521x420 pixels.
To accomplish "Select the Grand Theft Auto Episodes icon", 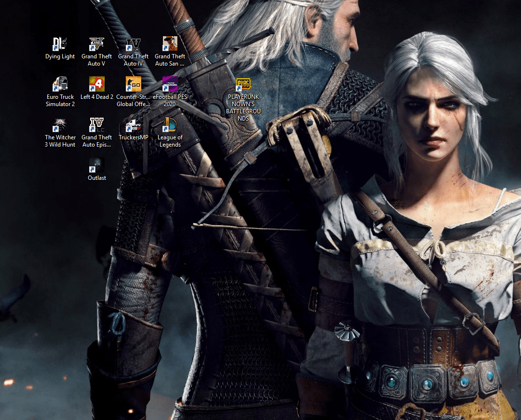I will point(97,125).
